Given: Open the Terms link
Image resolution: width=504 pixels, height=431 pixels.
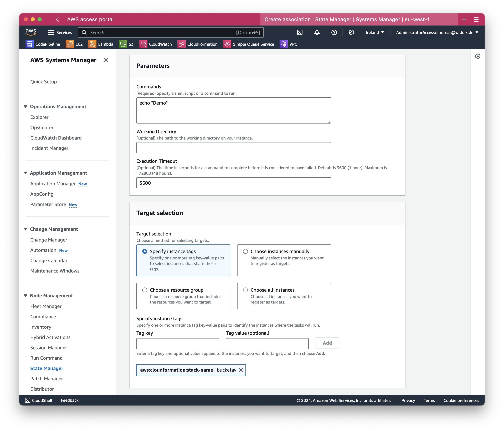Looking at the screenshot, I should 429,400.
